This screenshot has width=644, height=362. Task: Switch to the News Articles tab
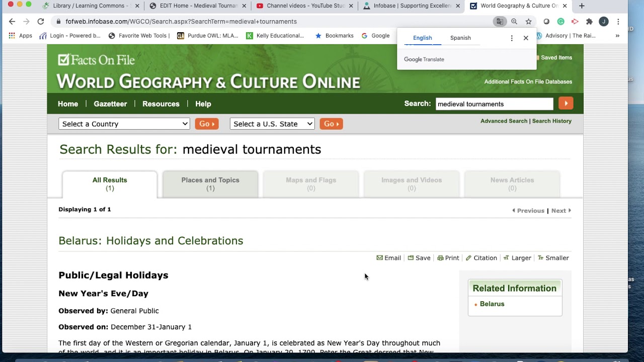[512, 184]
